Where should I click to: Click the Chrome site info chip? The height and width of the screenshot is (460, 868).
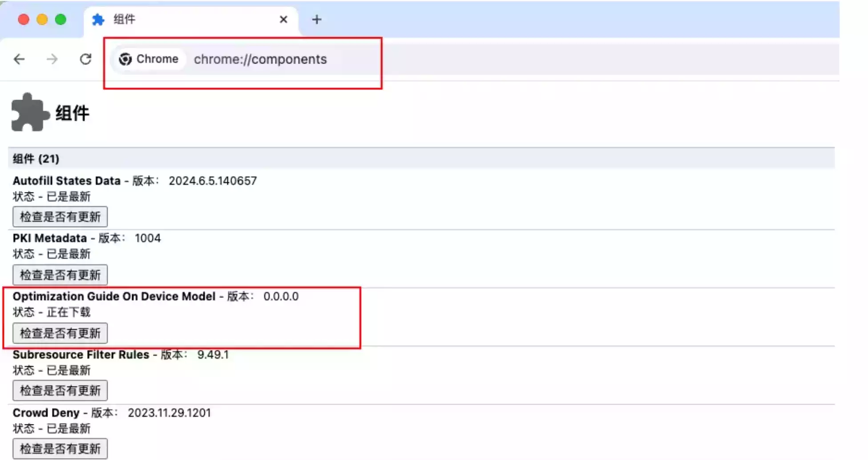click(149, 59)
